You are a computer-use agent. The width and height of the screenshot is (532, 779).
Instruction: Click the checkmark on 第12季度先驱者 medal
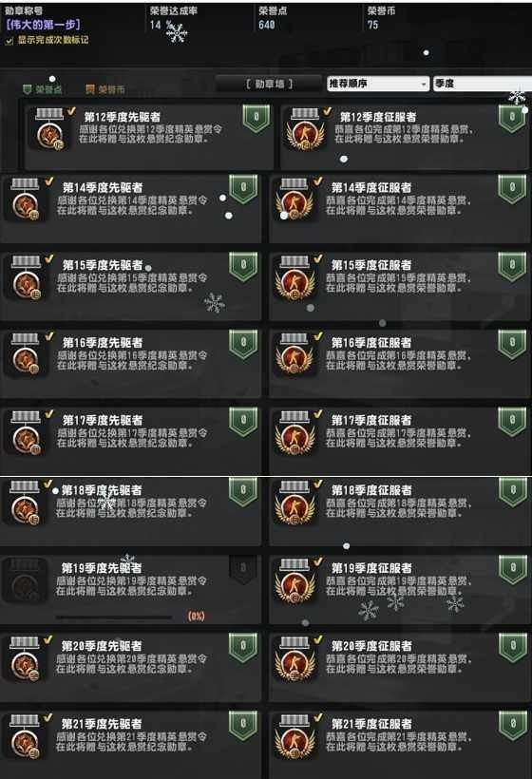pos(71,111)
